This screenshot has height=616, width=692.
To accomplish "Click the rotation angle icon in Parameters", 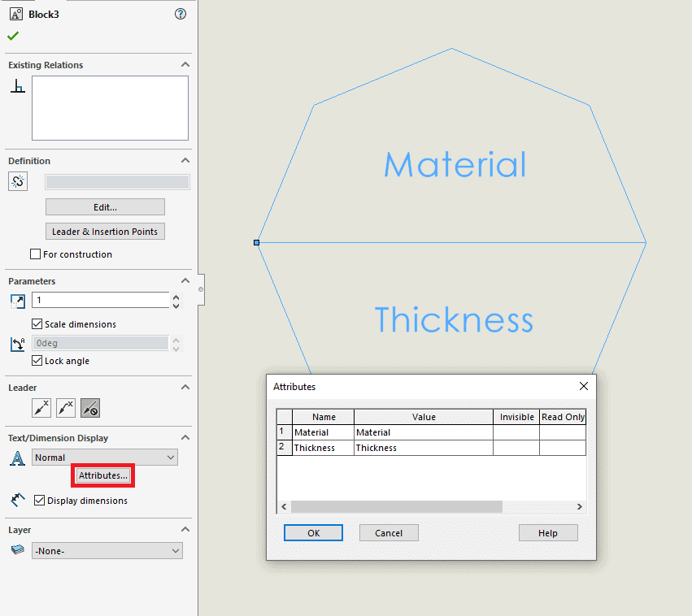I will [18, 344].
